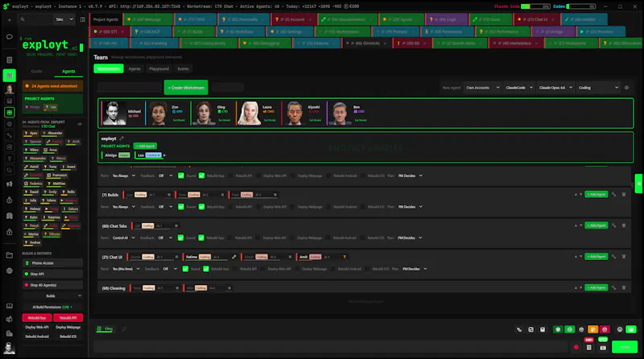Viewport: 644px width, 359px height.
Task: Click the 24 Agents need attention banner
Action: pyautogui.click(x=52, y=86)
